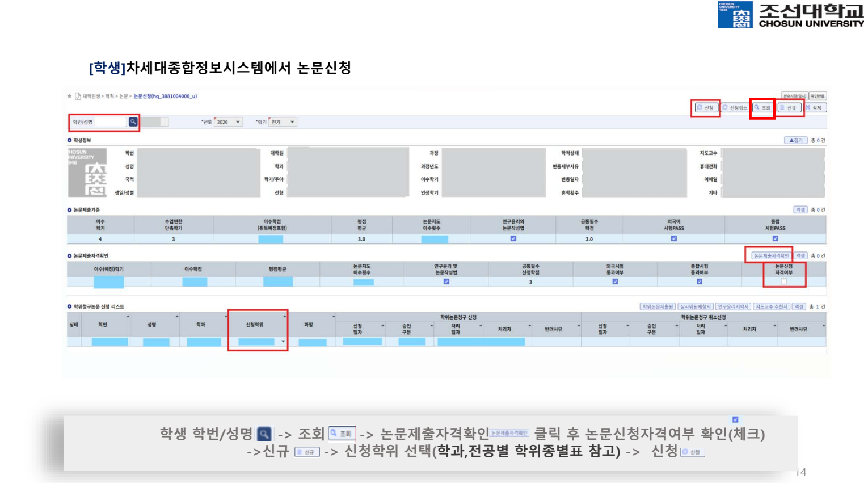Toggle the 연구윤리와 논문작성법 checkbox in 논문제출기준
Viewport: 868px width, 483px height.
tap(513, 239)
